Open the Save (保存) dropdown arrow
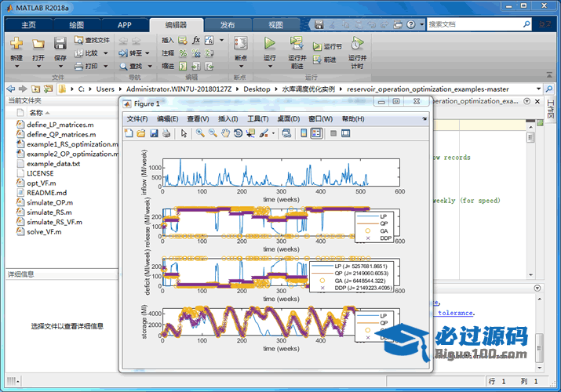The height and width of the screenshot is (392, 561). (60, 67)
